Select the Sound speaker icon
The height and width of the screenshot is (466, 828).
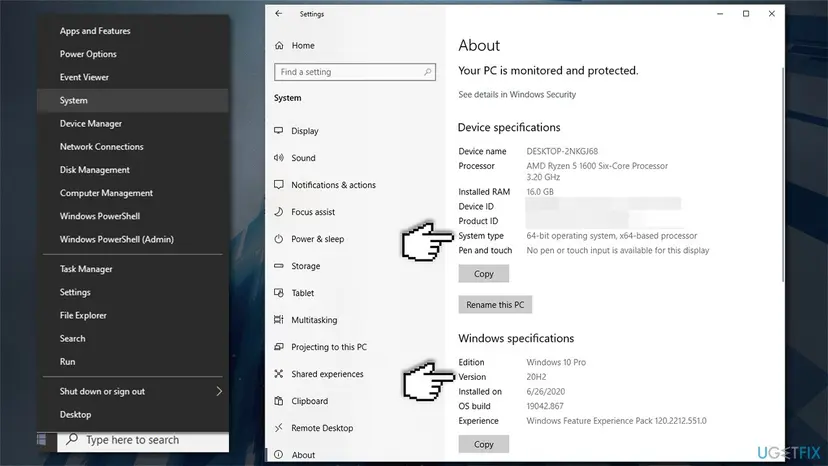[x=279, y=157]
